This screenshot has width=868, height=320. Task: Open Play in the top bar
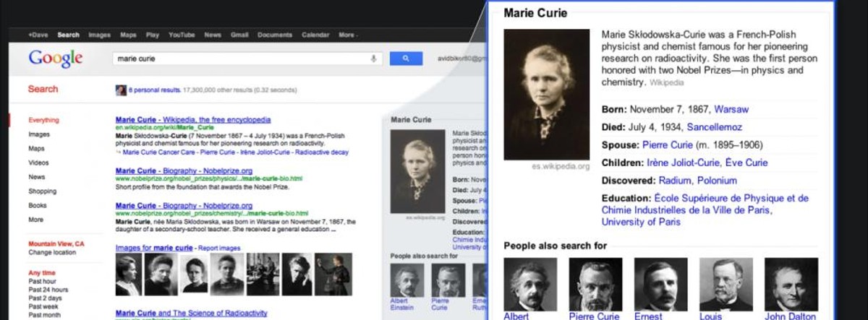(152, 35)
